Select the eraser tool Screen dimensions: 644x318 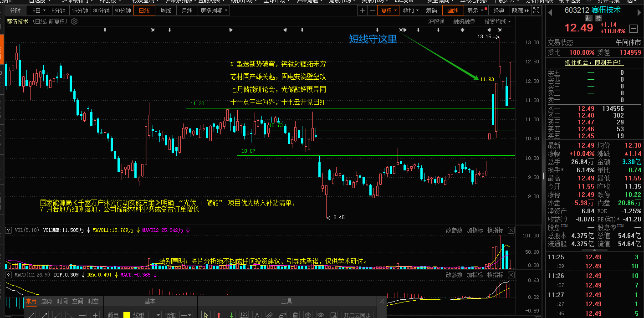tap(282, 314)
